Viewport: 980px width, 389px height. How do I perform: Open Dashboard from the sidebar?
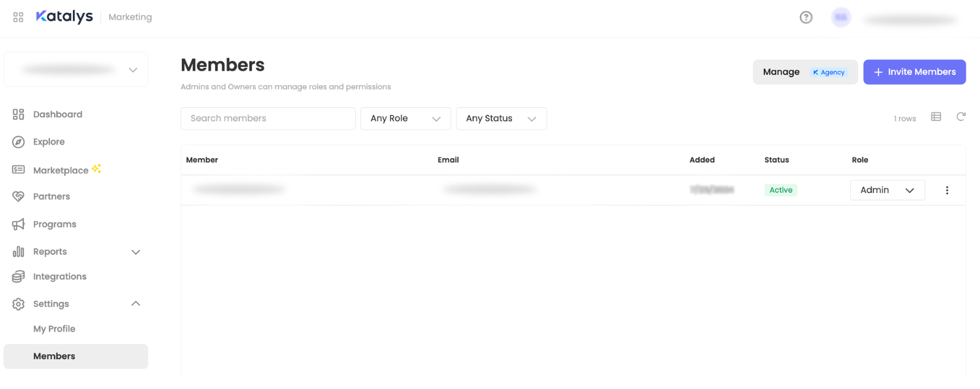pyautogui.click(x=58, y=115)
